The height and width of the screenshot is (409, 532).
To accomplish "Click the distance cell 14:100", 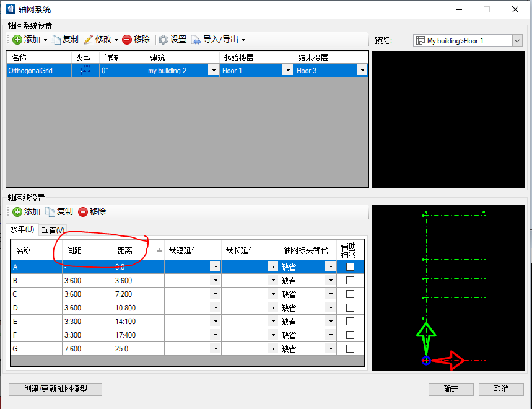I will 139,321.
